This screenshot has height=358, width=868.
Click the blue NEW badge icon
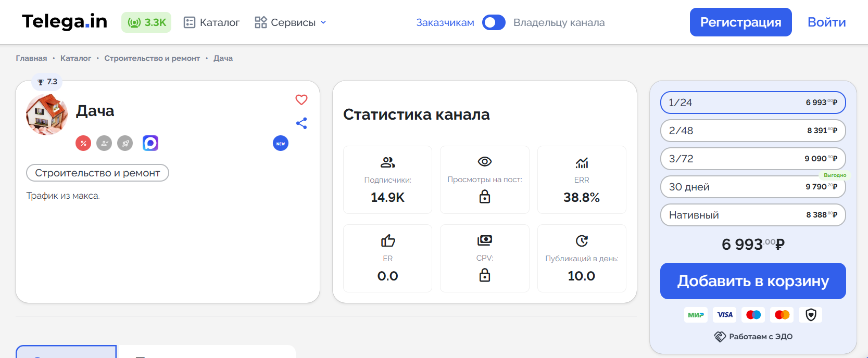281,144
